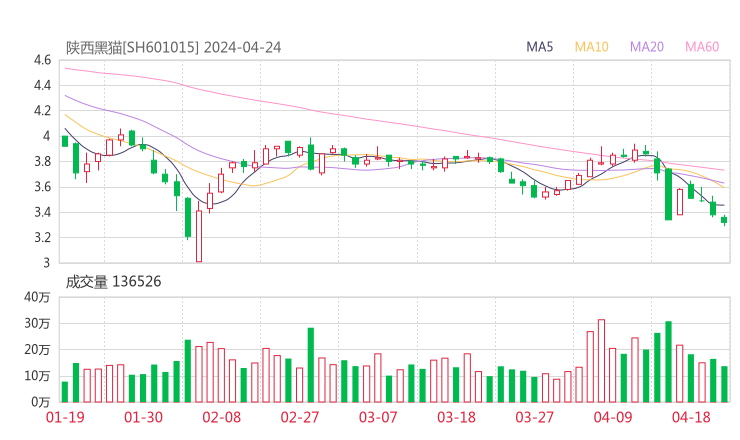The width and height of the screenshot is (740, 440).
Task: Click the 4.6 price axis label
Action: pyautogui.click(x=42, y=60)
